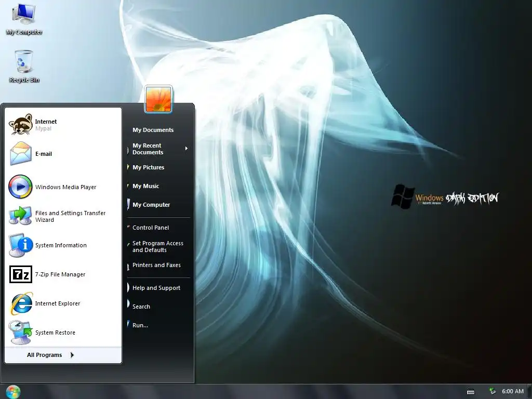The width and height of the screenshot is (532, 399).
Task: Open My Music from Start menu
Action: (145, 186)
